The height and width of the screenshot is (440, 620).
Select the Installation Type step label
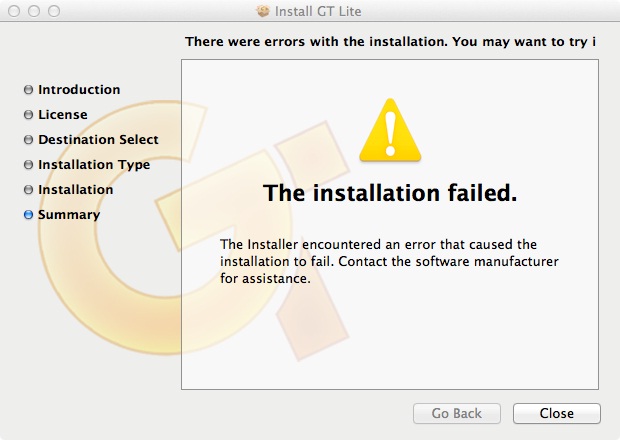pyautogui.click(x=94, y=165)
